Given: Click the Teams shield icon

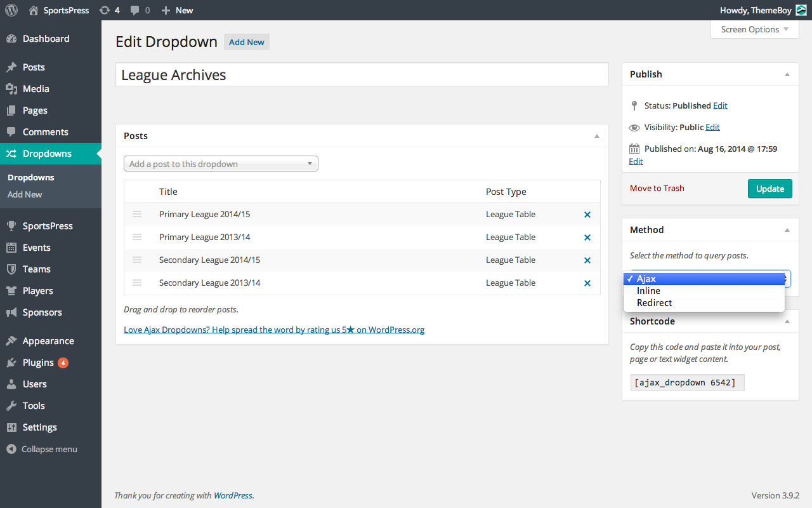Looking at the screenshot, I should pyautogui.click(x=11, y=269).
